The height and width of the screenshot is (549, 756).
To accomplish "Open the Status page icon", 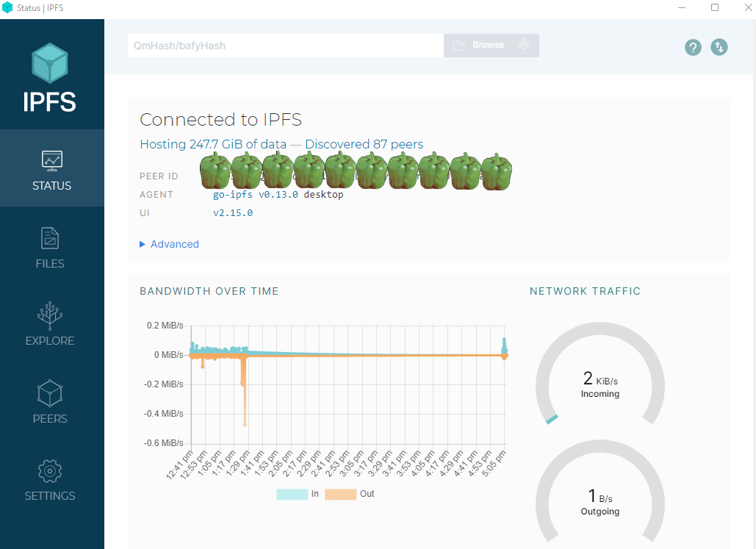I will click(51, 161).
